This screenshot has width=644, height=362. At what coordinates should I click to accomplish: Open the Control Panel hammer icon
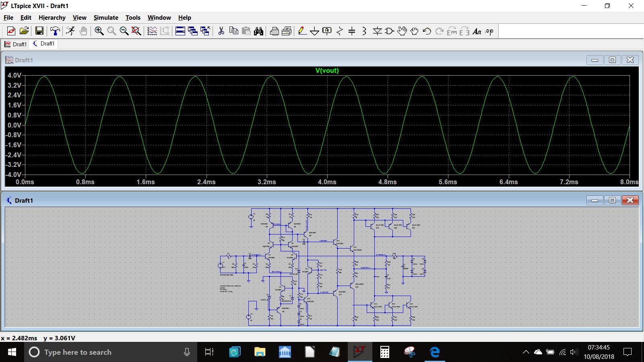click(55, 31)
